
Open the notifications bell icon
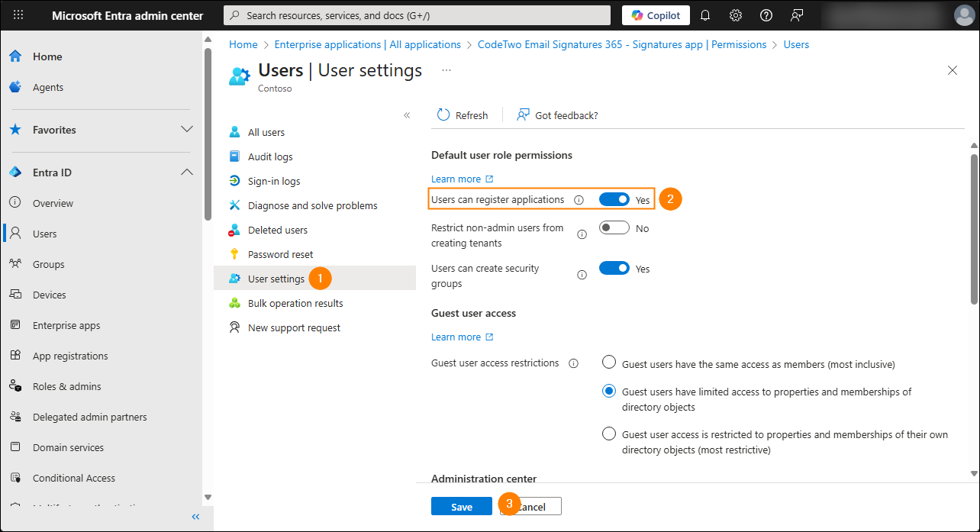click(x=705, y=15)
